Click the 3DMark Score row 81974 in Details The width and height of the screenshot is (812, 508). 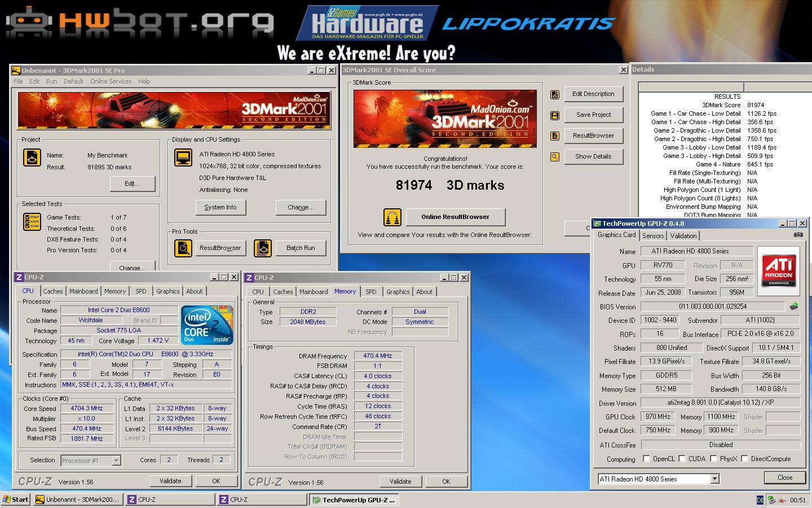[x=725, y=105]
